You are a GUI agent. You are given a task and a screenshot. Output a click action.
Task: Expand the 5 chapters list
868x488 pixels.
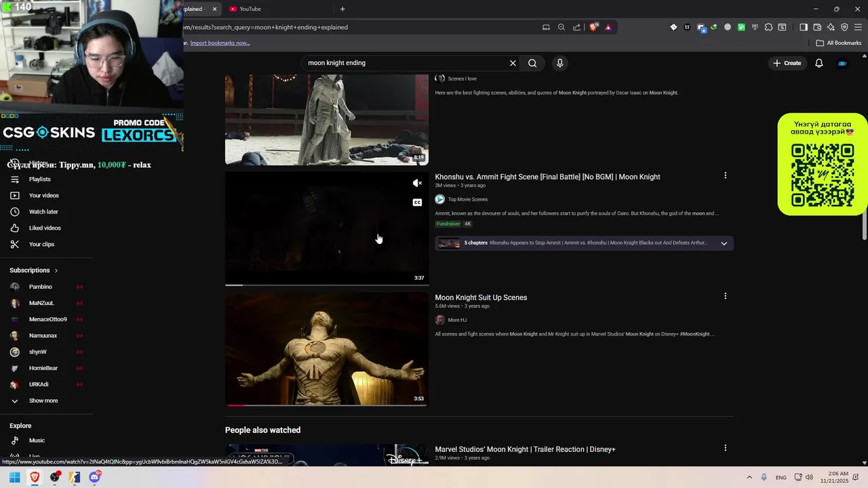click(x=724, y=243)
